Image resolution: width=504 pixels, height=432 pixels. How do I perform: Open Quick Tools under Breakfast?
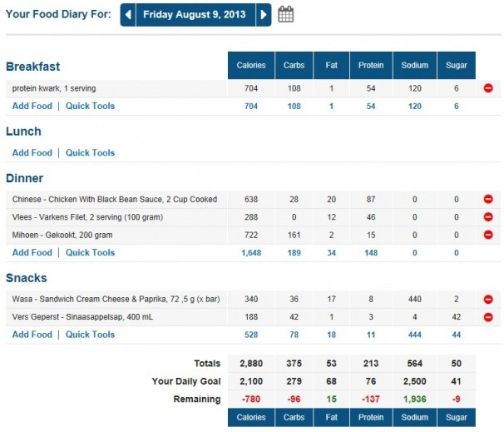click(90, 107)
